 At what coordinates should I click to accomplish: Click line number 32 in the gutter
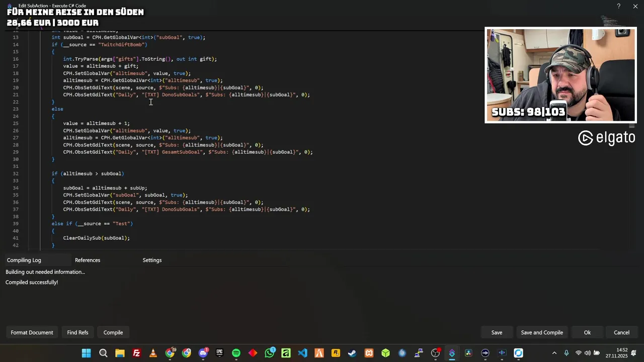[x=16, y=173]
